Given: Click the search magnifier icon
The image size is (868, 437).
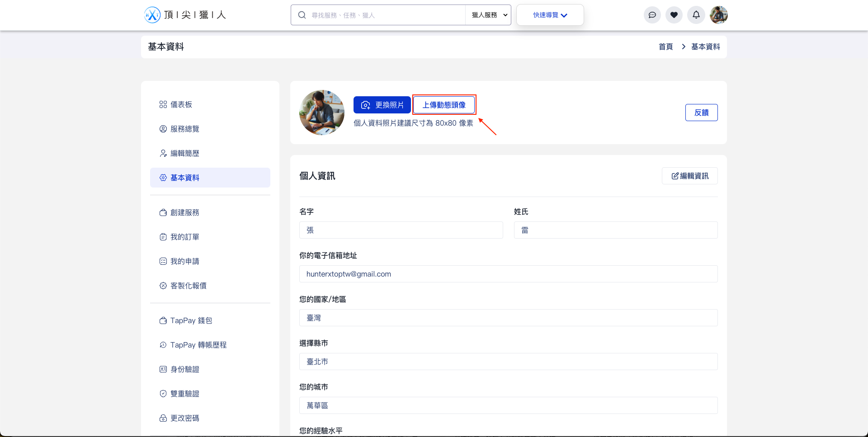Looking at the screenshot, I should tap(302, 15).
